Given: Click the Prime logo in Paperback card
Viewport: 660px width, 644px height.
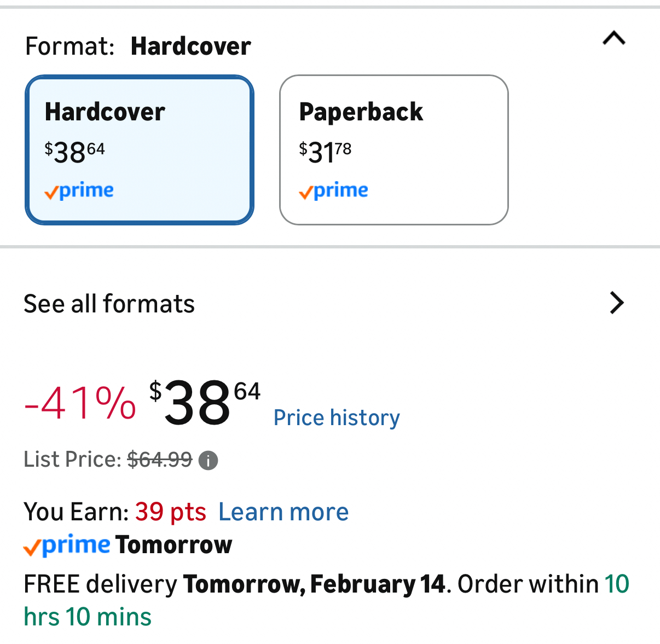Looking at the screenshot, I should (x=333, y=190).
